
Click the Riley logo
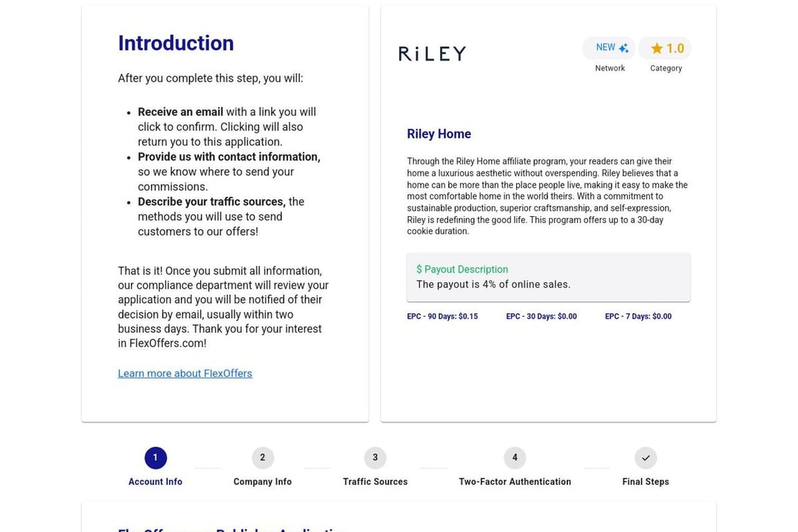[432, 53]
